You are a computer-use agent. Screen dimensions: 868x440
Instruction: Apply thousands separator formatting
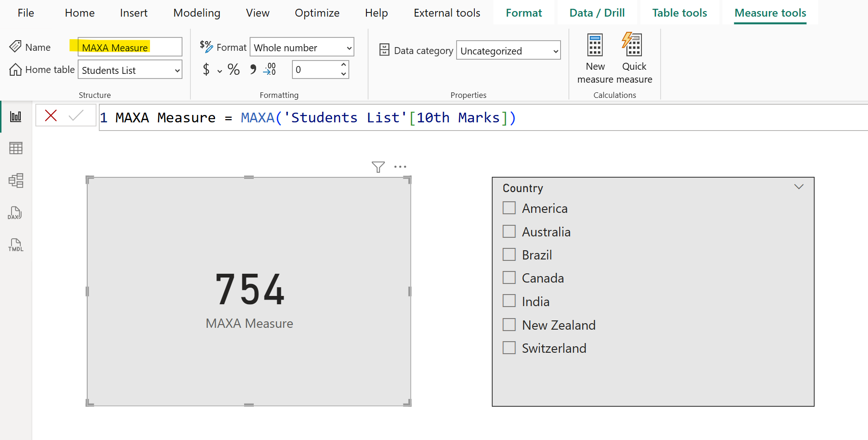tap(252, 69)
